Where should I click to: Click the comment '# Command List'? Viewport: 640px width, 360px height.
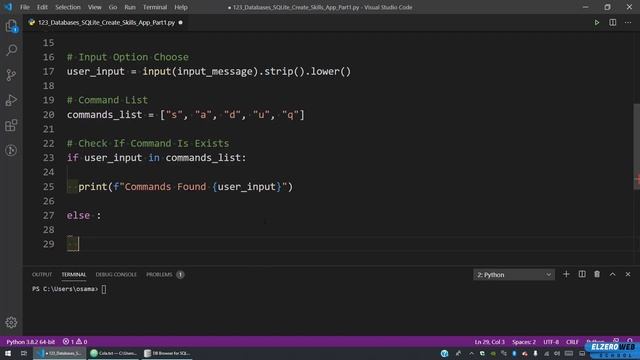(x=107, y=100)
